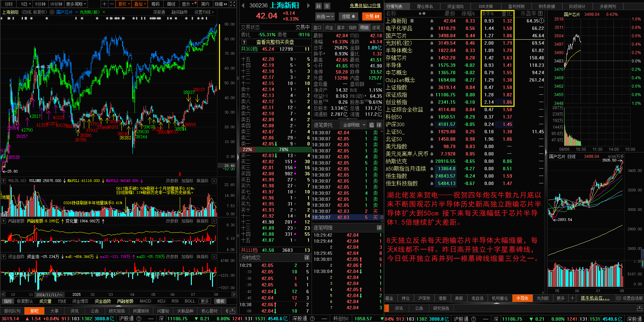The image size is (644, 322).
Task: Toggle 两融差额 indicator
Action: (125, 301)
